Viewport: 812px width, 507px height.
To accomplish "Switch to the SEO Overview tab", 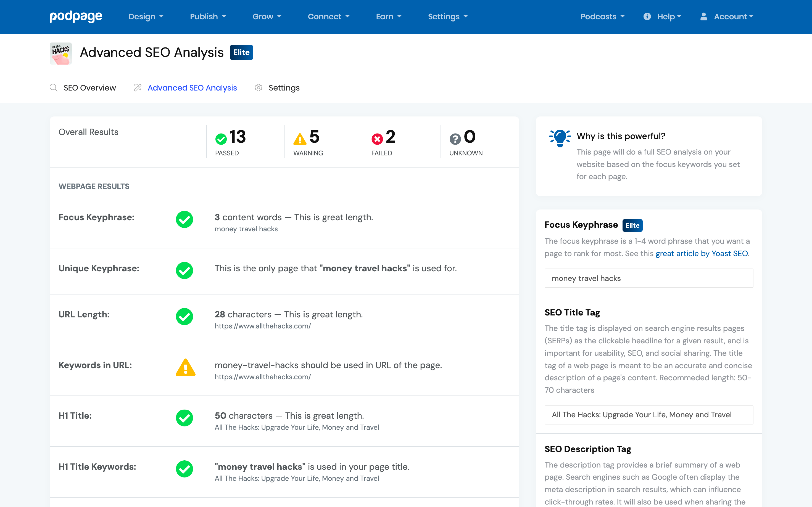I will 89,88.
